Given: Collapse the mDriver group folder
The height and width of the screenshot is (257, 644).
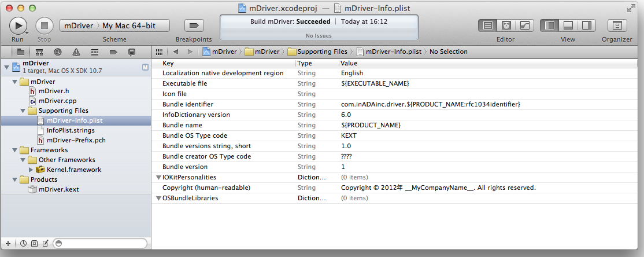Looking at the screenshot, I should click(x=15, y=82).
